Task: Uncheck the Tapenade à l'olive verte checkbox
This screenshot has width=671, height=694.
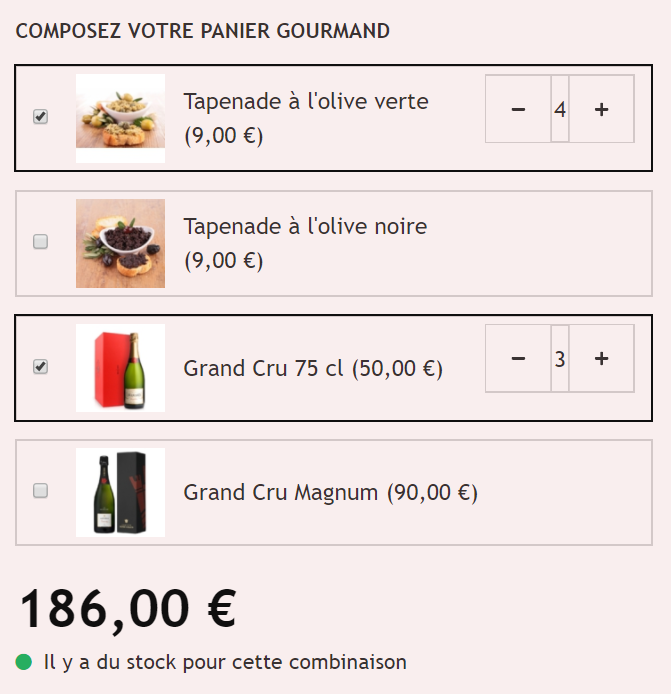Action: tap(40, 116)
